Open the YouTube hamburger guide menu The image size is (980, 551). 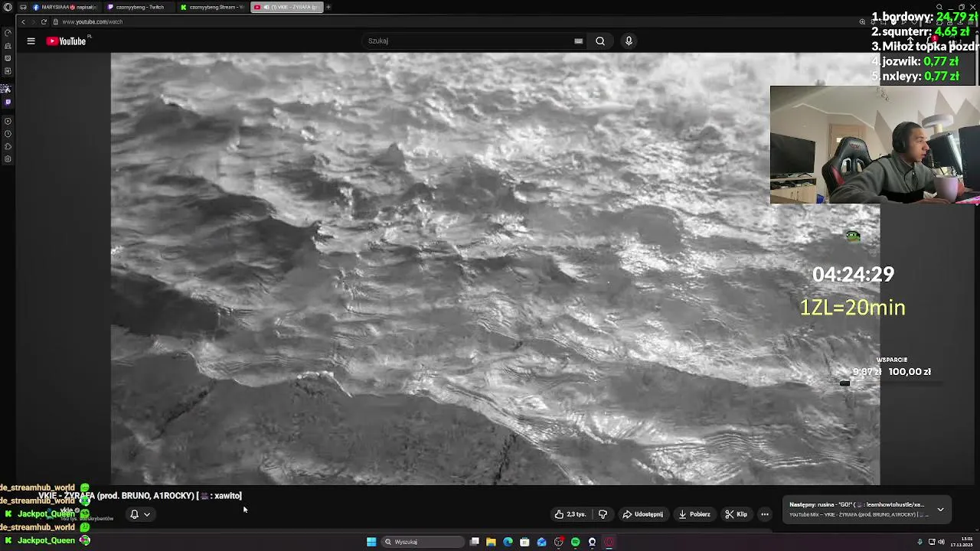(31, 41)
